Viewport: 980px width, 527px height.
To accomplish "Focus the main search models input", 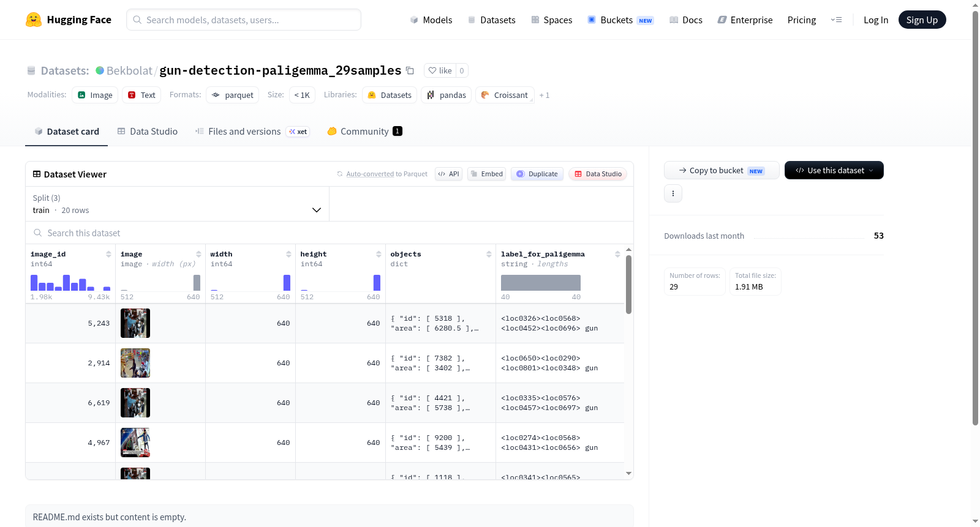I will coord(244,20).
